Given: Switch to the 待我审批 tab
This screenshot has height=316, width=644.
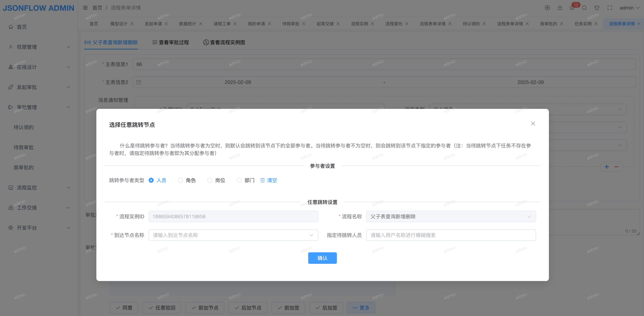Looking at the screenshot, I should pos(290,24).
